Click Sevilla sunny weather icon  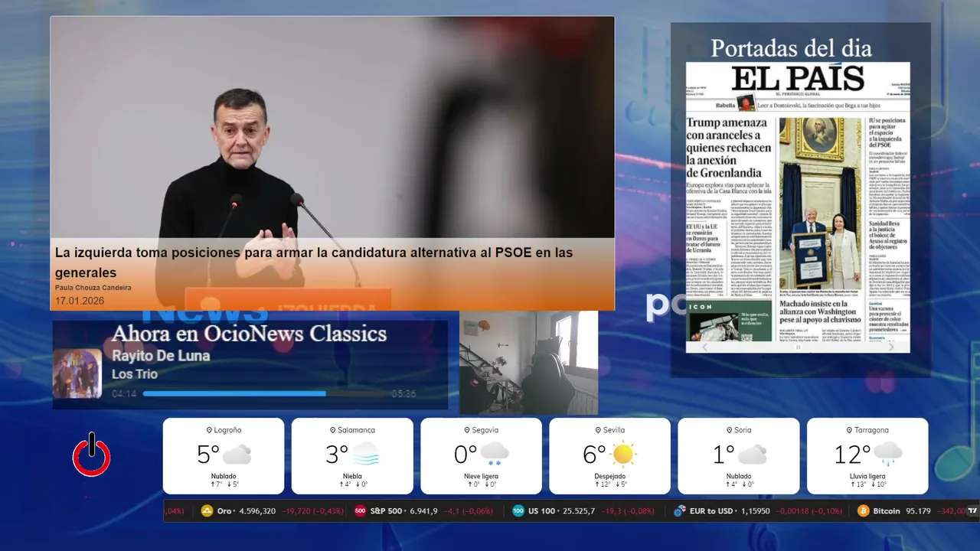pyautogui.click(x=623, y=454)
